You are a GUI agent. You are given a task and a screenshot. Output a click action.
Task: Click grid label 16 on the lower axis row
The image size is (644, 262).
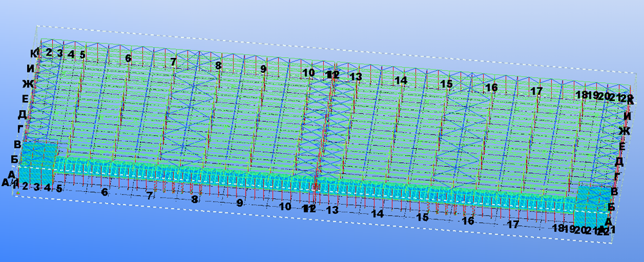[468, 221]
